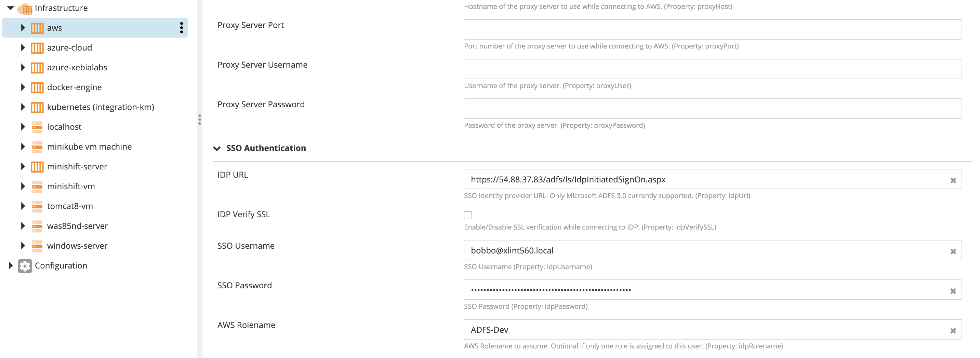Viewport: 980px width, 358px height.
Task: Clear the SSO Password field
Action: point(953,291)
